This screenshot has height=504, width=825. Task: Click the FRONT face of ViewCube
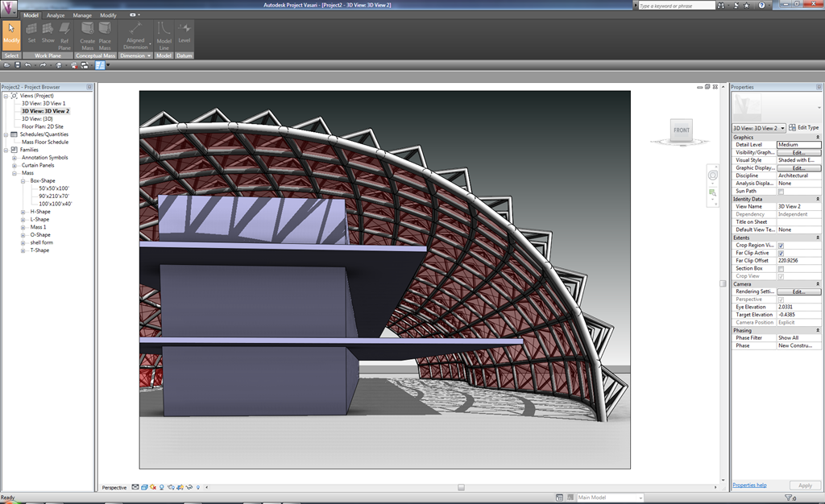pyautogui.click(x=681, y=130)
